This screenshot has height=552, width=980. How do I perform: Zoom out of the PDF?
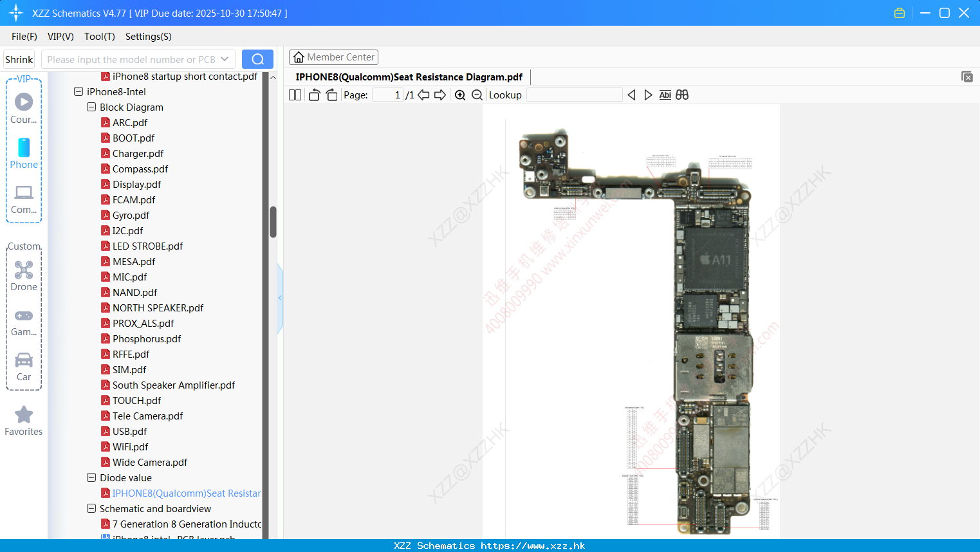tap(477, 95)
